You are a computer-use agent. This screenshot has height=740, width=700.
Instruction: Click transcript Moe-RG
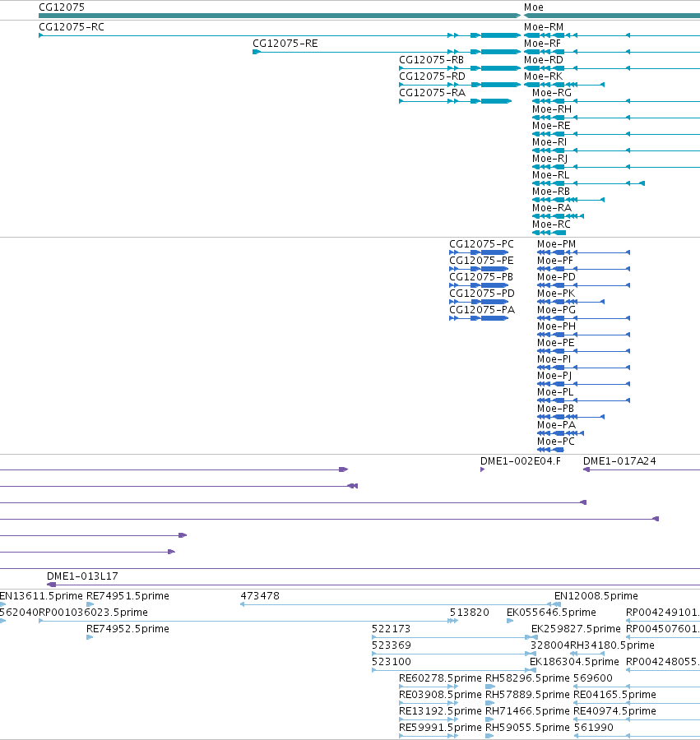coord(551,93)
